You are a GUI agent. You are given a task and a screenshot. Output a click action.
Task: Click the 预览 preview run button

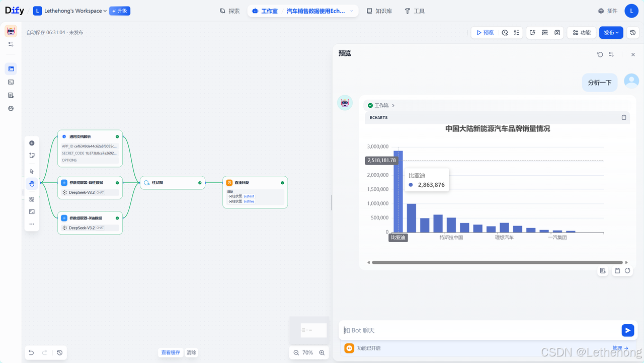tap(485, 32)
